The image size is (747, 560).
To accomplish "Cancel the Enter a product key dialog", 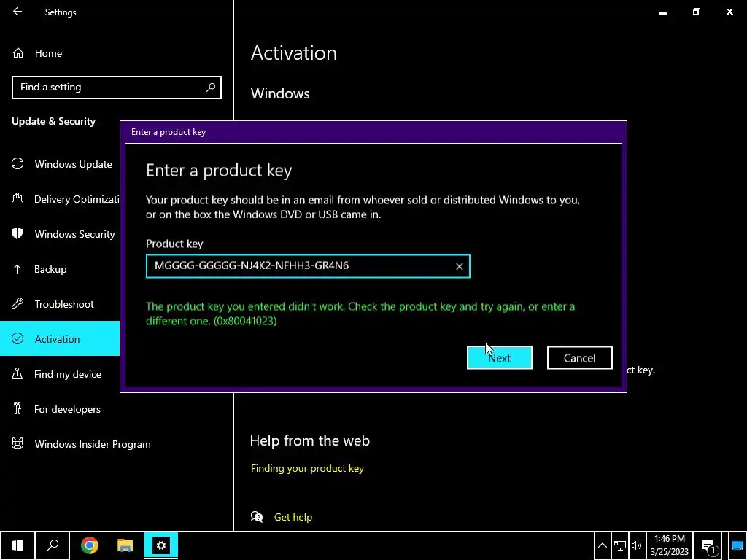I will (x=579, y=357).
